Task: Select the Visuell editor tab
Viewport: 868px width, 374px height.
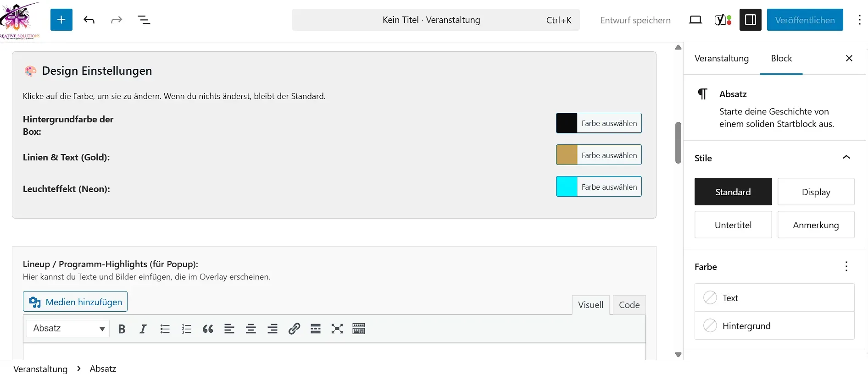Action: point(590,305)
